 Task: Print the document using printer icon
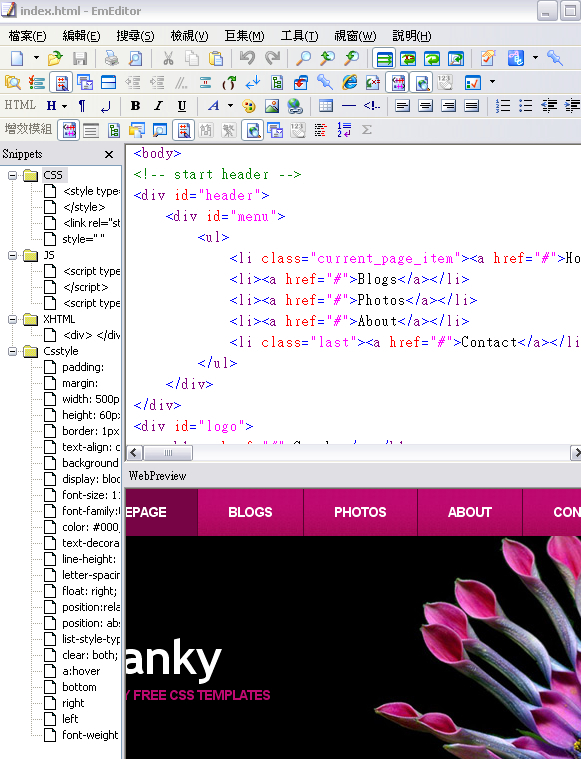111,59
